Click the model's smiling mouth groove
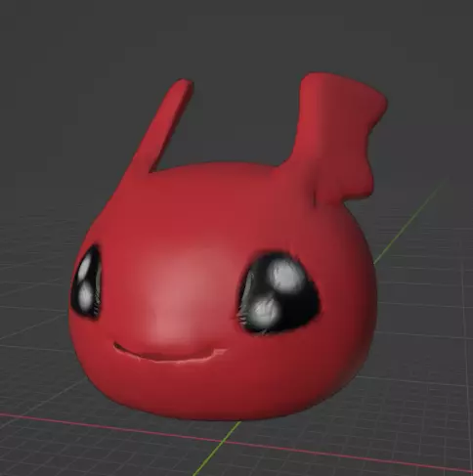Viewport: 473px width, 476px height. pos(169,353)
